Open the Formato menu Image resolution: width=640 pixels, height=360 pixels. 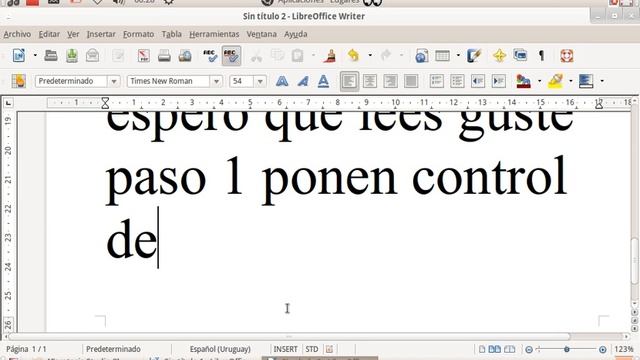138,34
